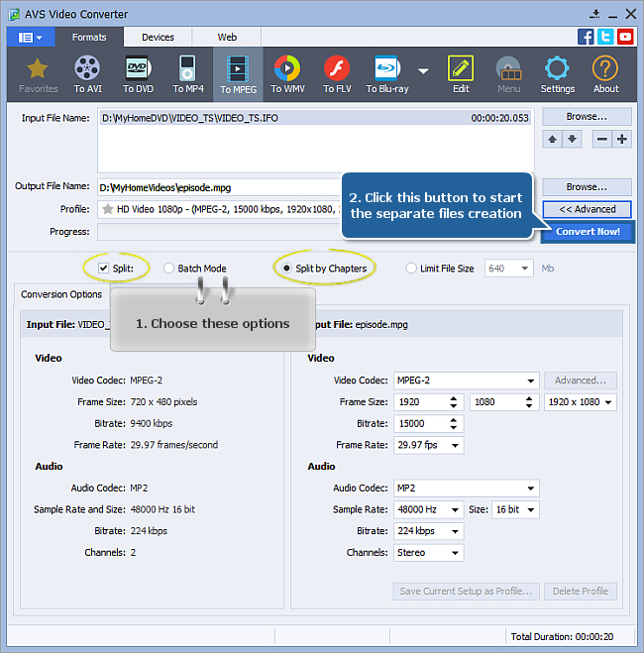
Task: Select Batch Mode radio button
Action: pos(168,269)
